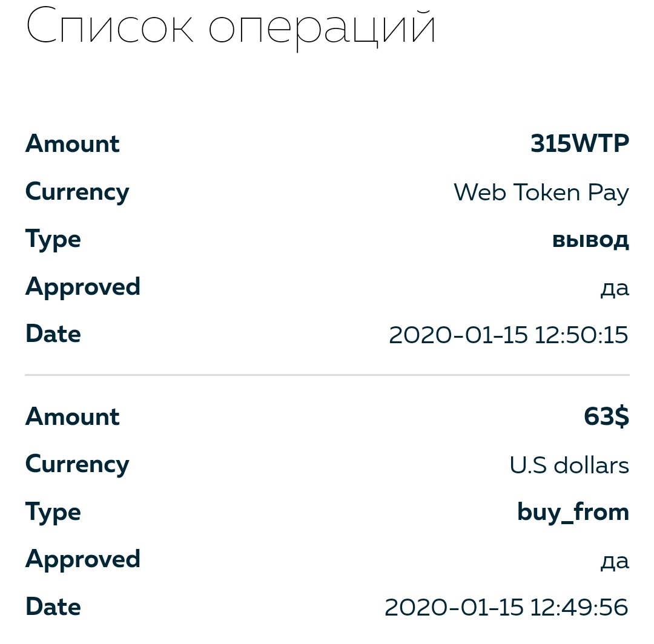Click the Date label beside 12:50:15

(53, 334)
